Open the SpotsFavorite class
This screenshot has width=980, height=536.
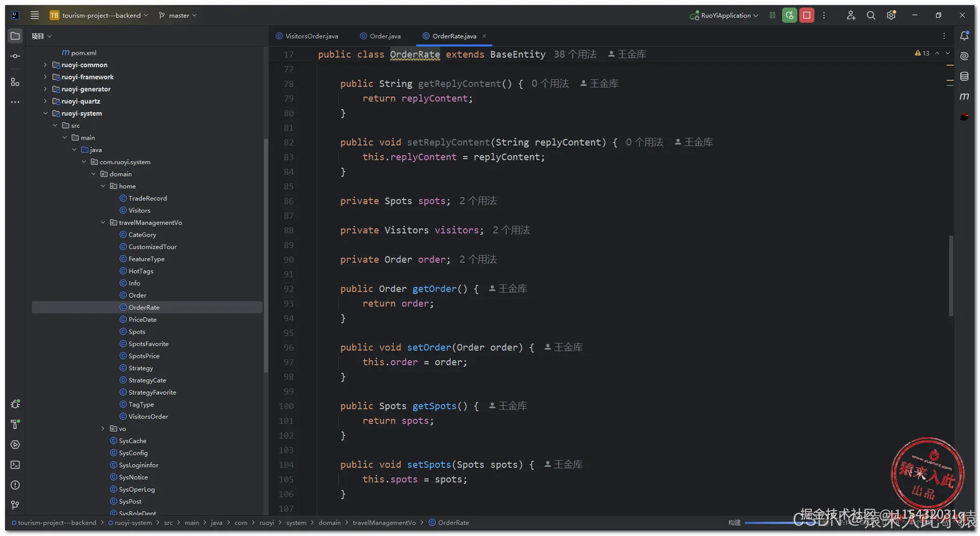click(144, 344)
